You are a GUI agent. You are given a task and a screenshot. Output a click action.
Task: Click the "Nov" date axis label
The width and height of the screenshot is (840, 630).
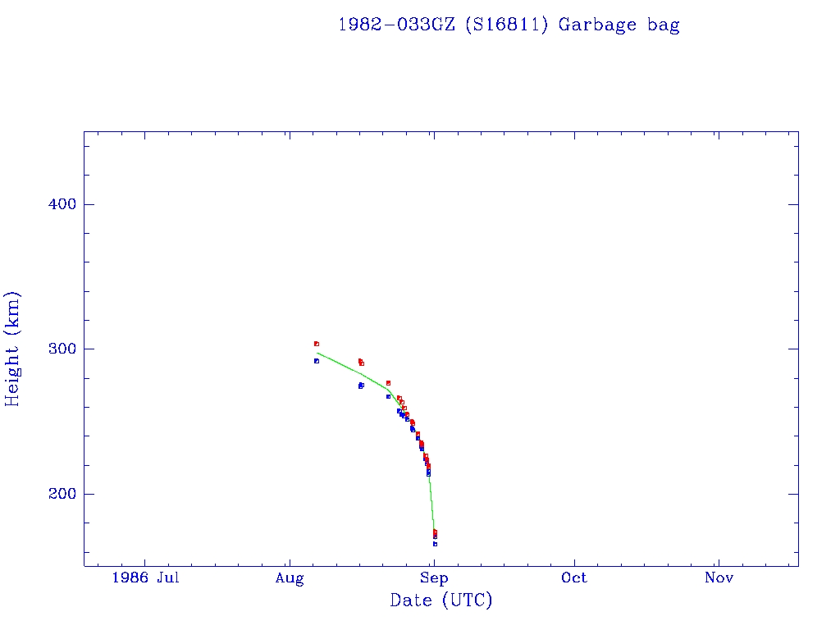pyautogui.click(x=719, y=577)
